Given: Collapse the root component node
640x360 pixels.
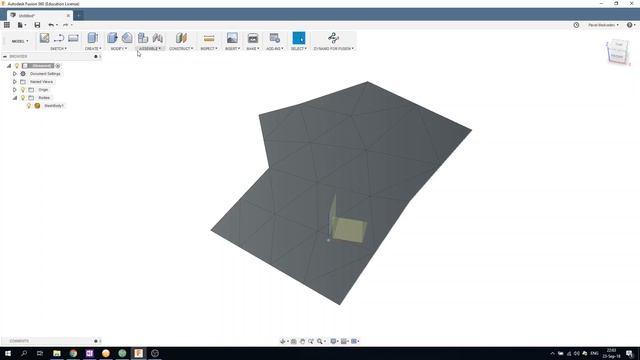Looking at the screenshot, I should (x=9, y=66).
